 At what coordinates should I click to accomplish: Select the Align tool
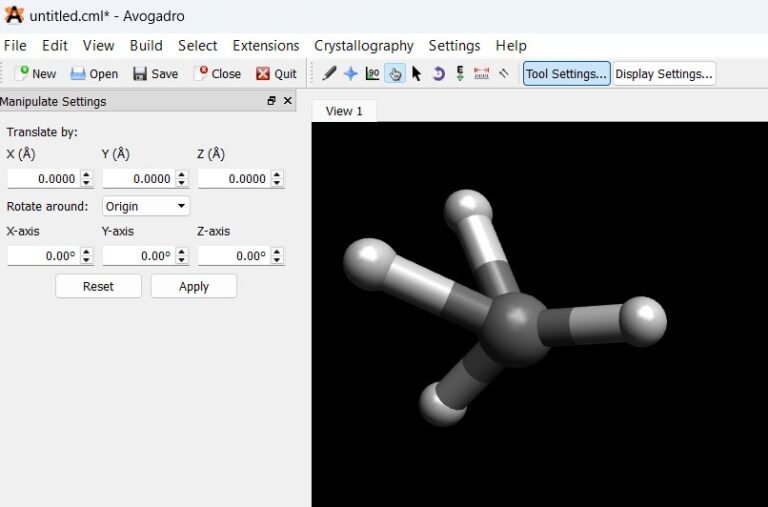(504, 73)
